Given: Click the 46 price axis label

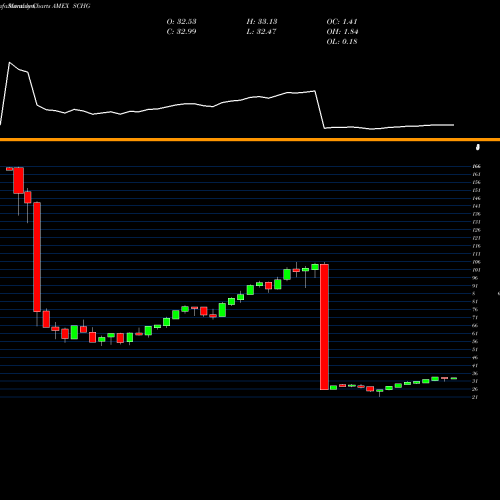Looking at the screenshot, I should tap(475, 358).
